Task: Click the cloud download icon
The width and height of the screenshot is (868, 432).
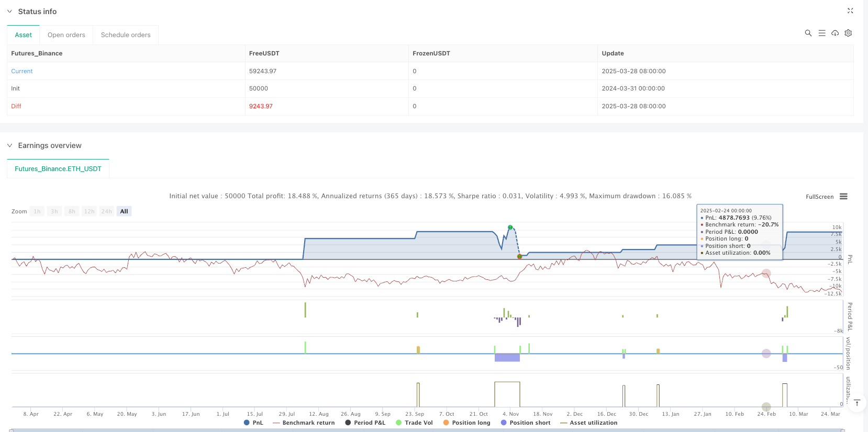Action: point(835,33)
